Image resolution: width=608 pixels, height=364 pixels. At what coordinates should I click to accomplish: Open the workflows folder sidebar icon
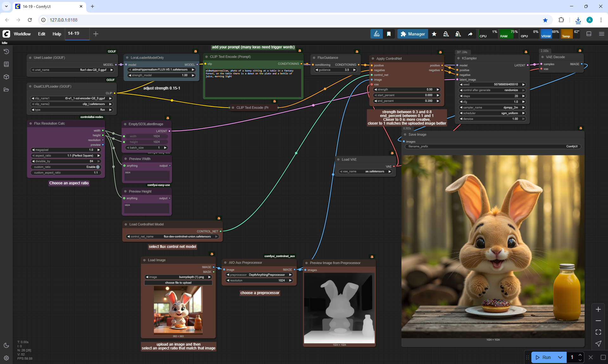(x=6, y=89)
